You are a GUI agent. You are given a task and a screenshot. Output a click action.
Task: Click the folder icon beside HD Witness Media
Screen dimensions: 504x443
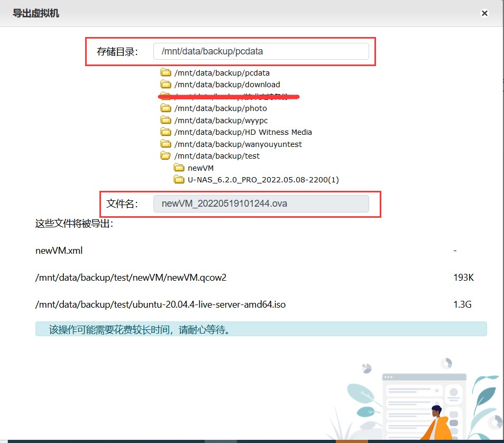point(166,132)
